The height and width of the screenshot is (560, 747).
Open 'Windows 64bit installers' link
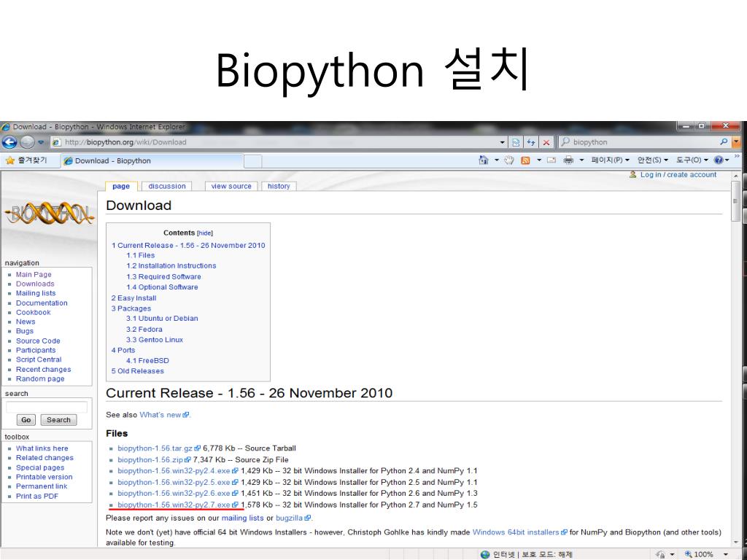[519, 532]
